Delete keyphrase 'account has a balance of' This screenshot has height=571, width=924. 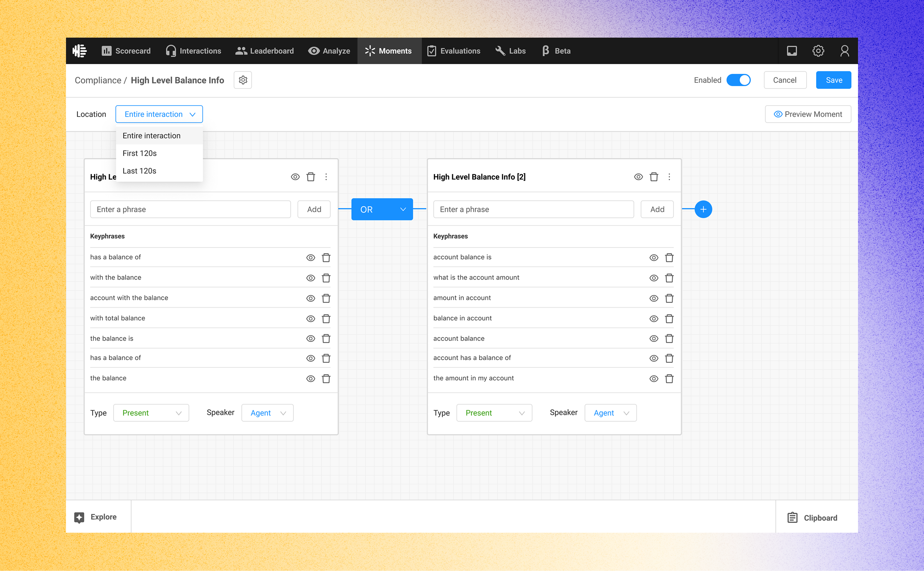[x=669, y=358]
